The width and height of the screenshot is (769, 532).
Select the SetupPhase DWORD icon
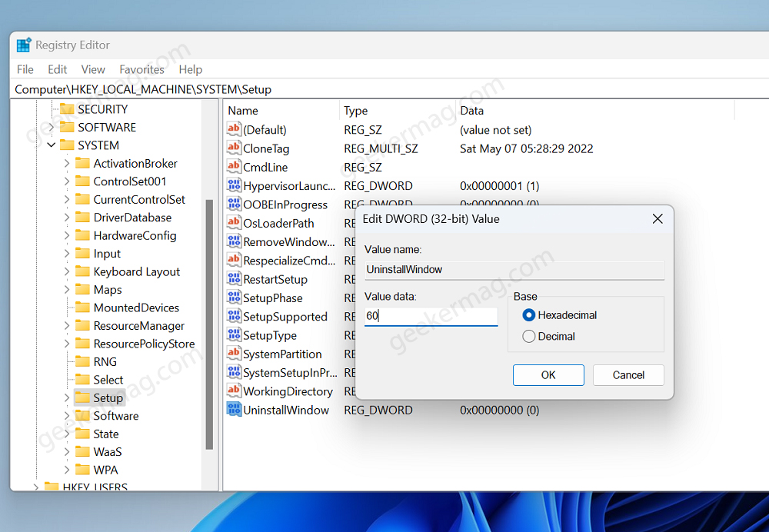[x=234, y=298]
